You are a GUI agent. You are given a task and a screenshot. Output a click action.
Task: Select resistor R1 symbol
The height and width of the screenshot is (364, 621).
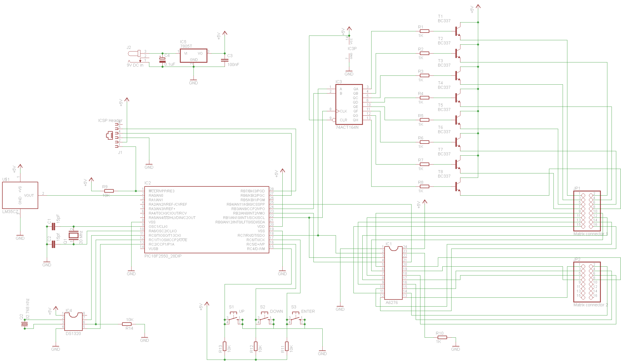(x=425, y=31)
